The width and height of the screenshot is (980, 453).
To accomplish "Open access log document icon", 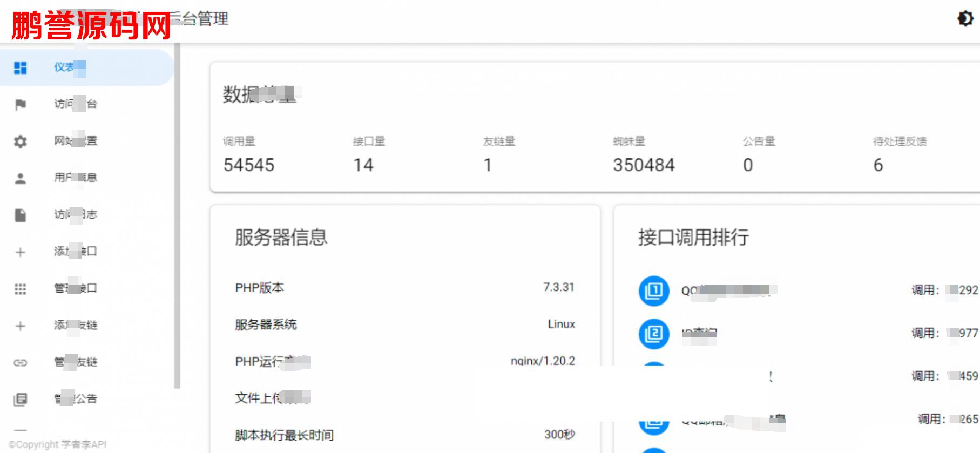I will (x=21, y=215).
